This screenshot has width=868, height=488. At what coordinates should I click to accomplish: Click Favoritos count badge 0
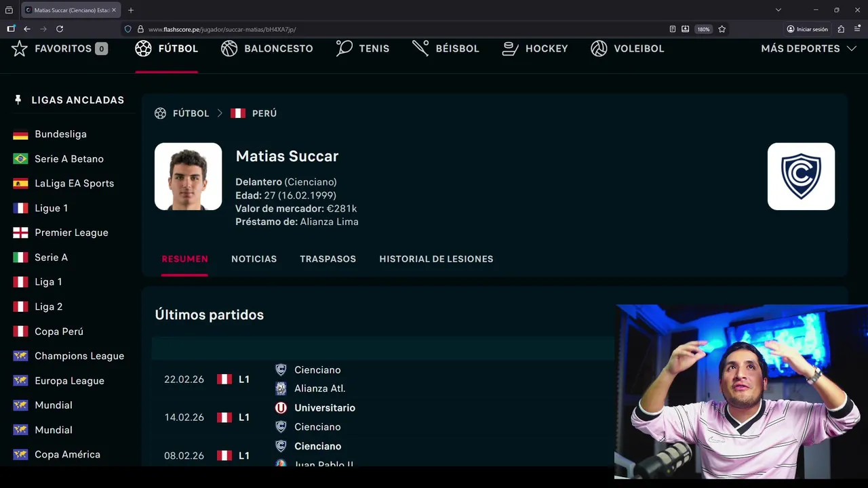(101, 49)
